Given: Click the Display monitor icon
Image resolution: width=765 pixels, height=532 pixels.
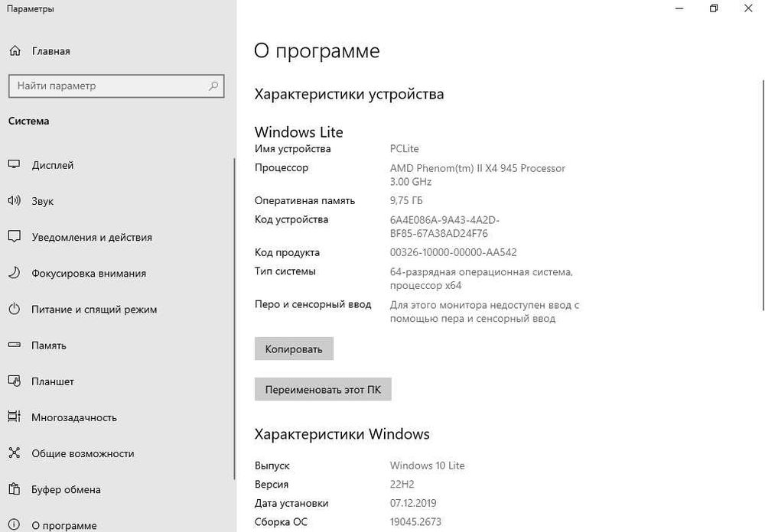Looking at the screenshot, I should point(14,165).
